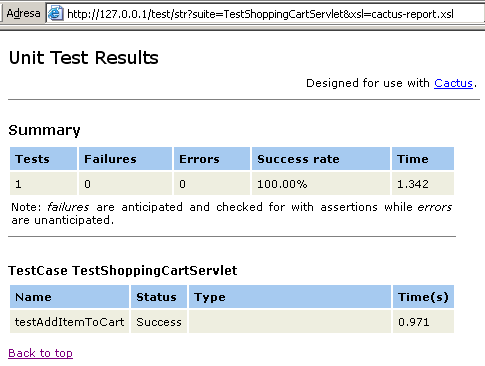The image size is (485, 366).
Task: Click the Success rate column header
Action: [321, 159]
